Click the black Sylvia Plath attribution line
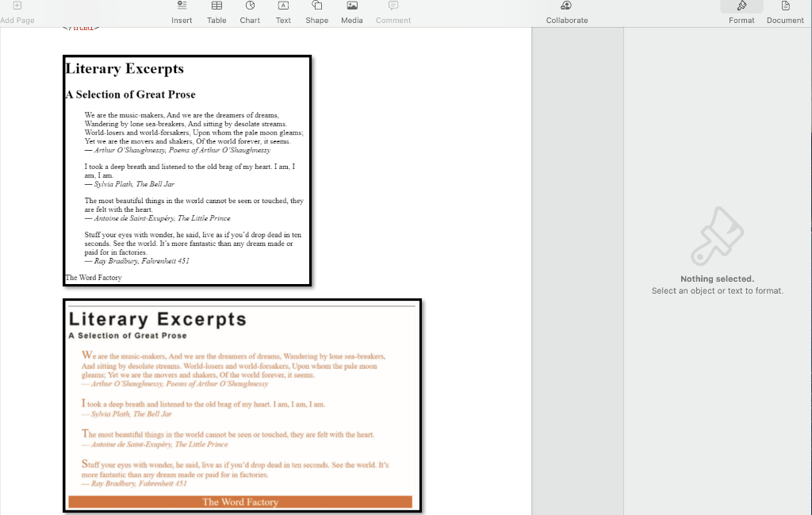812x515 pixels. 129,184
